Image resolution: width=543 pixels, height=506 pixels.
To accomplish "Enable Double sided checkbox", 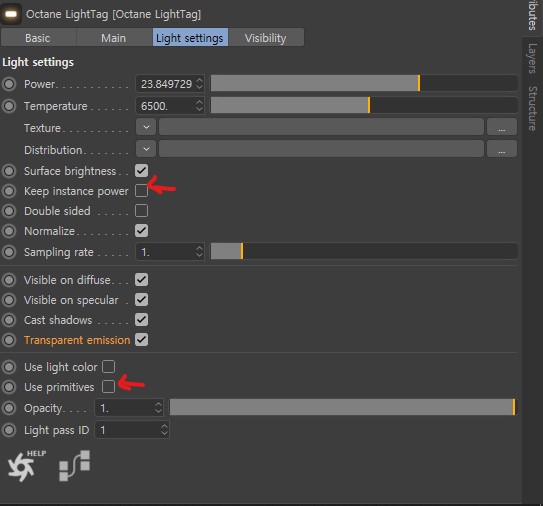I will tap(141, 211).
